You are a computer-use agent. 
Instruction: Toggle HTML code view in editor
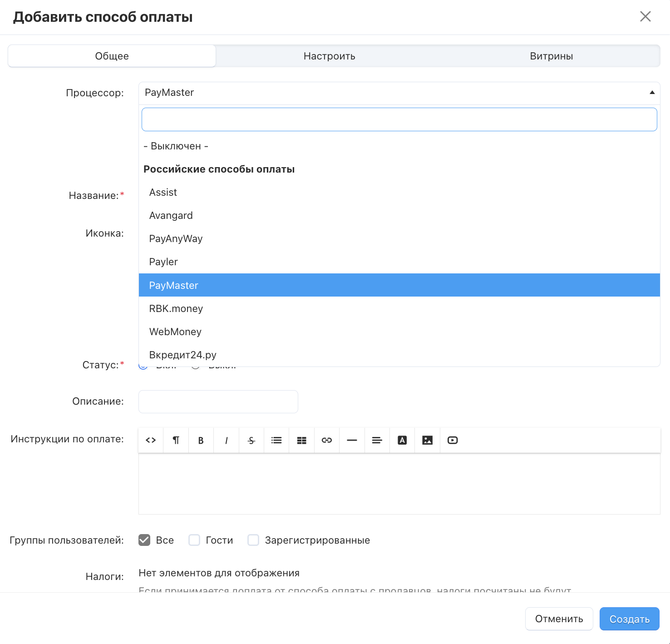151,440
